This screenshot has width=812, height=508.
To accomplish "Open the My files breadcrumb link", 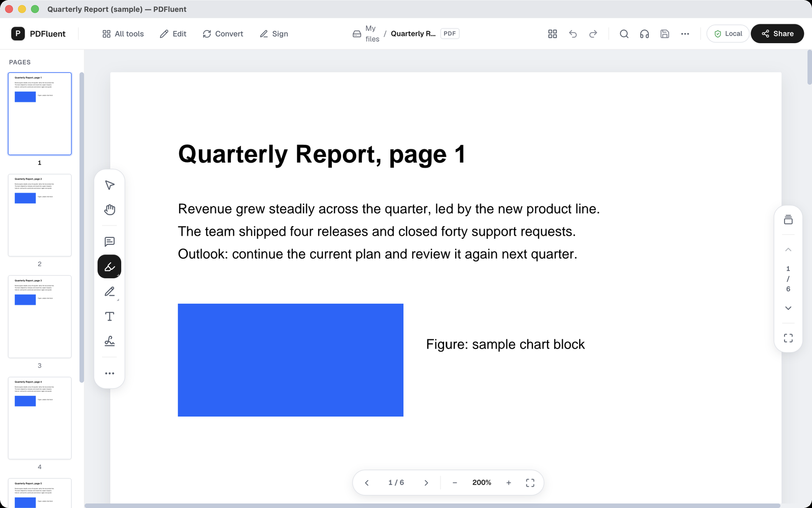I will [366, 34].
